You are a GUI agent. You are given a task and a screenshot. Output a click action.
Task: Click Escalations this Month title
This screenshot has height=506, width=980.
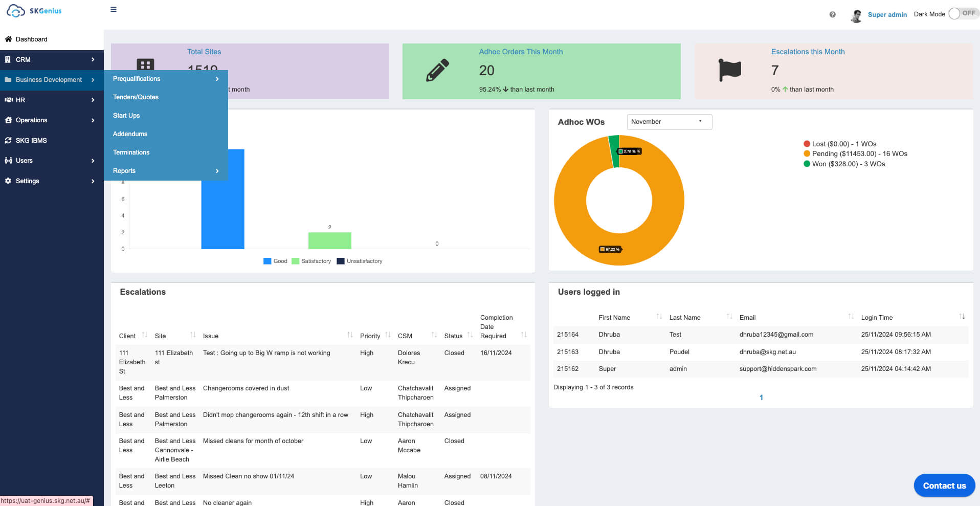pos(808,52)
